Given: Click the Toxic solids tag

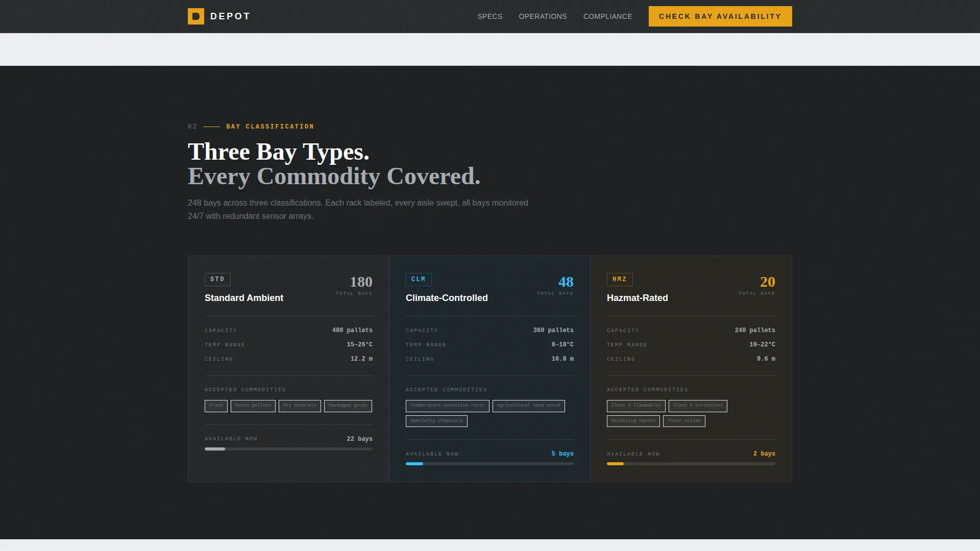Looking at the screenshot, I should click(684, 421).
